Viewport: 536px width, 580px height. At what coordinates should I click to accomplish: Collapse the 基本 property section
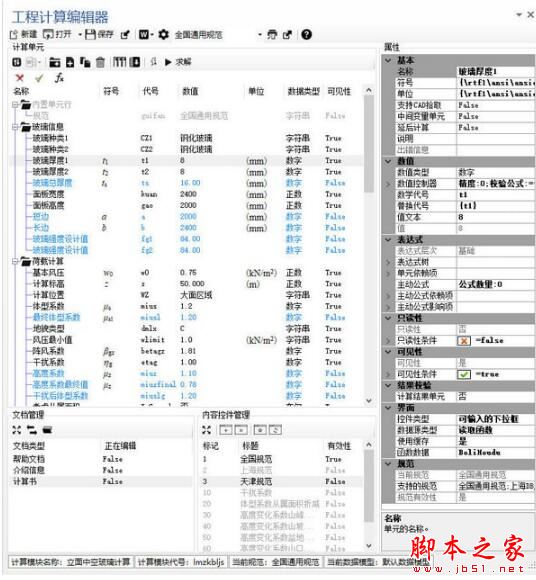pos(388,60)
